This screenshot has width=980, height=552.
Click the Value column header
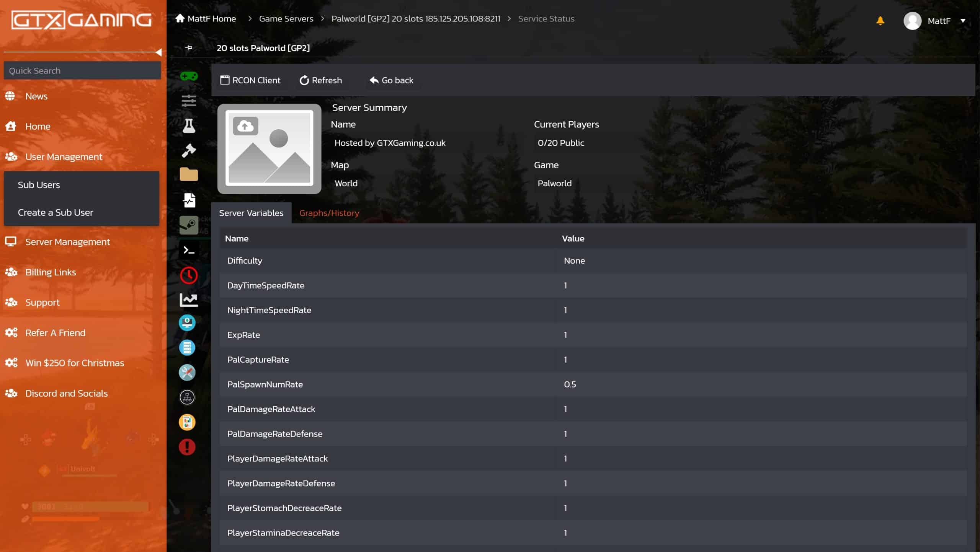573,238
